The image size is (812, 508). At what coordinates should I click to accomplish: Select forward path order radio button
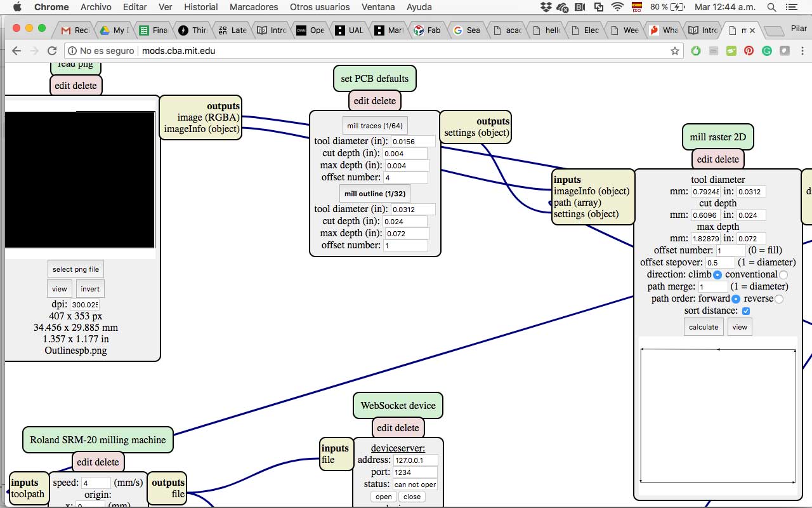click(x=736, y=299)
